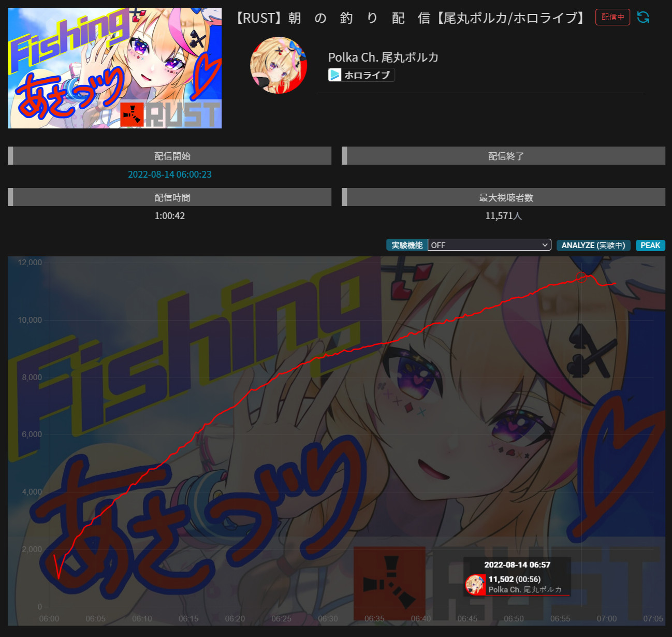Select the stream title 【RUST】朝の釣り配信
Image resolution: width=672 pixels, height=637 pixels.
pos(410,18)
